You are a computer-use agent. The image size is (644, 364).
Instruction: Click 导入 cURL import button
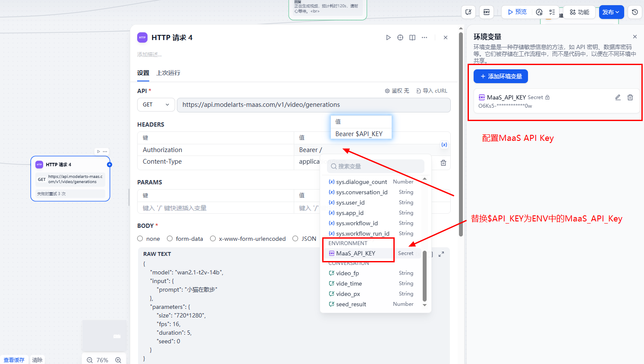(x=432, y=91)
